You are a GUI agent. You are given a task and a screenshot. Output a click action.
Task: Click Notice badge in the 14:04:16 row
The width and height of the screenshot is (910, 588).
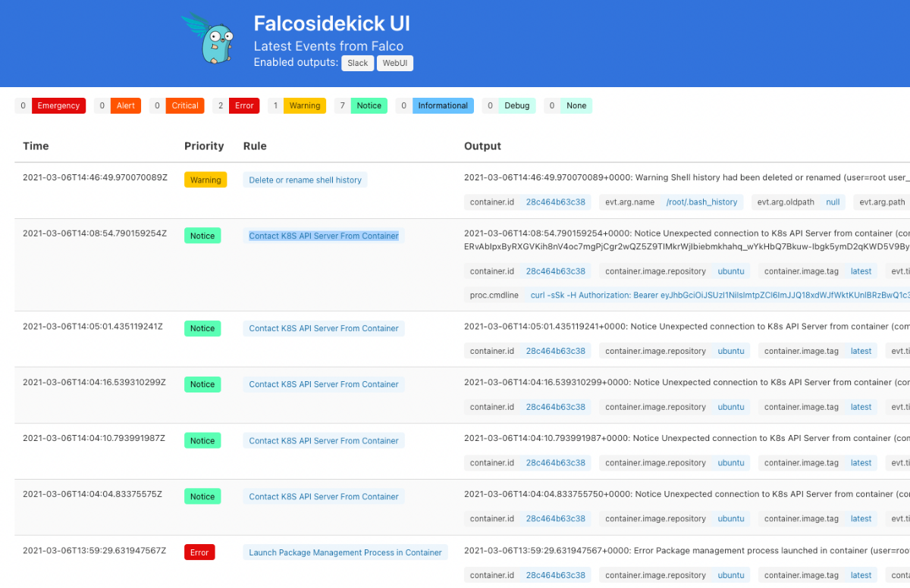(202, 385)
